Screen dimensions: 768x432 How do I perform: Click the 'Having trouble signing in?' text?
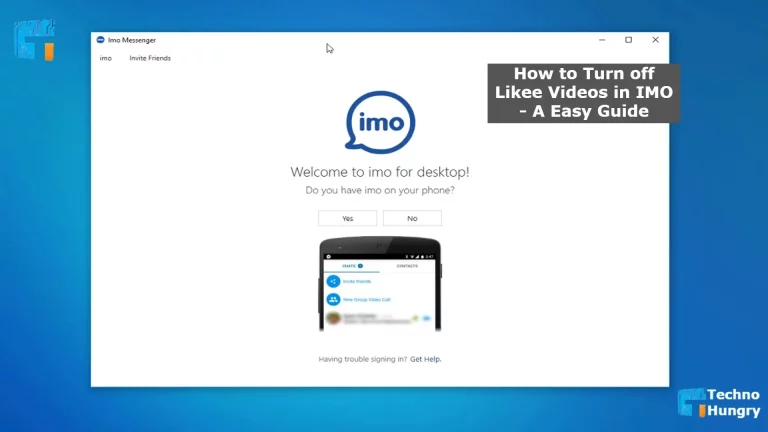[362, 359]
